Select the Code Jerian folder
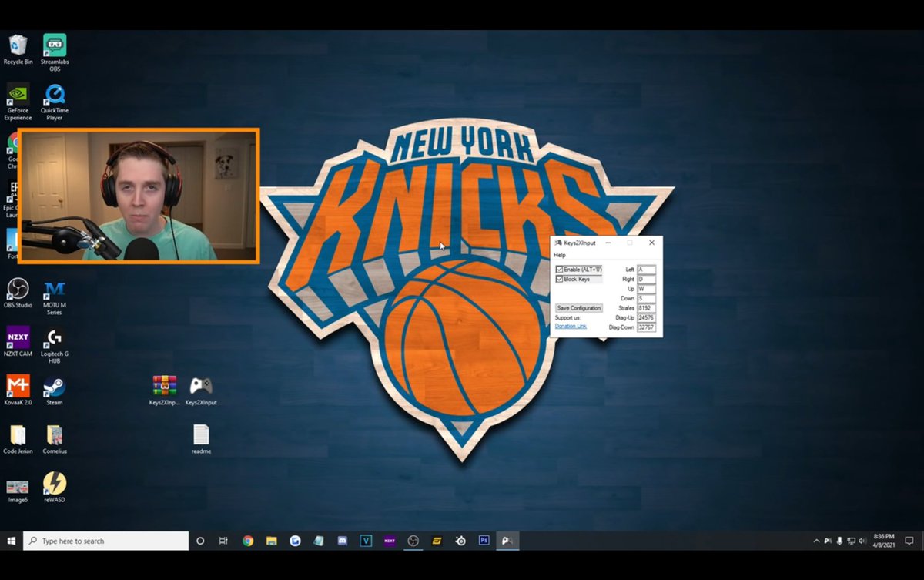924x580 pixels. click(18, 439)
